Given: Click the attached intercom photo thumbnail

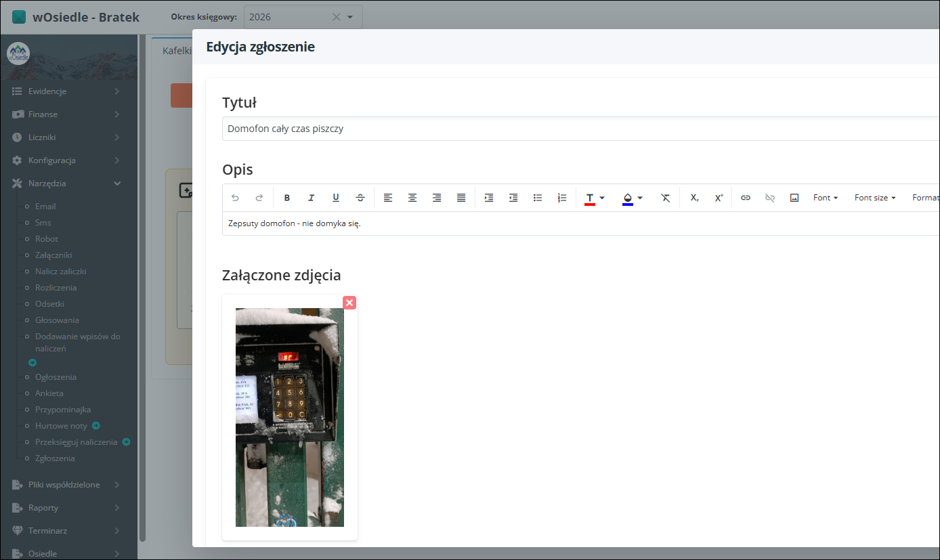Looking at the screenshot, I should 290,417.
